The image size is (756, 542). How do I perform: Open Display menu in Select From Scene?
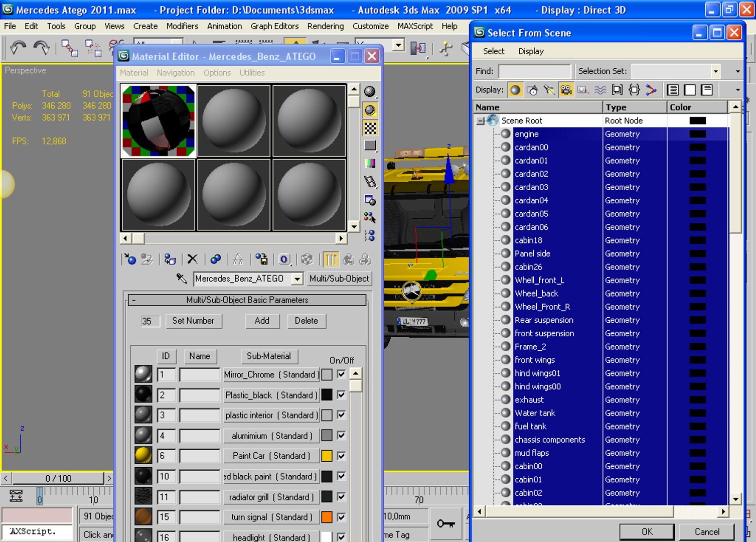click(x=531, y=51)
